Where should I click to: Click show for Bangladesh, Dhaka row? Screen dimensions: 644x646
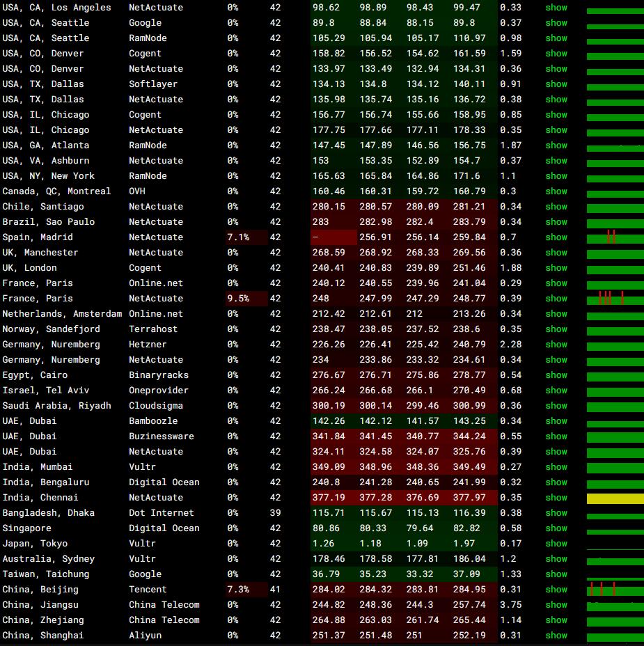pos(556,513)
